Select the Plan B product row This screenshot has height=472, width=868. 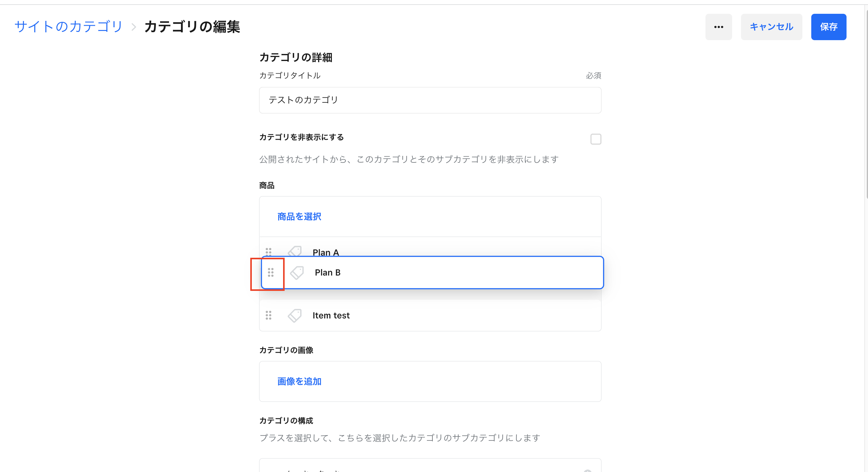pyautogui.click(x=438, y=272)
